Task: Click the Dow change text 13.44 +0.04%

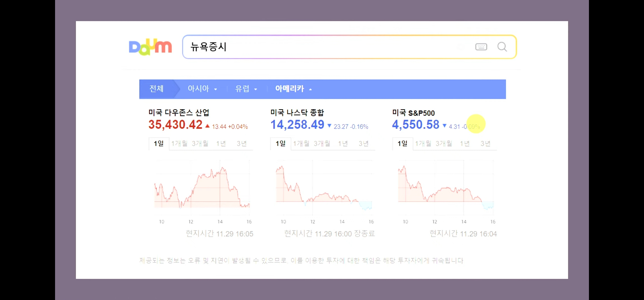Action: 230,127
